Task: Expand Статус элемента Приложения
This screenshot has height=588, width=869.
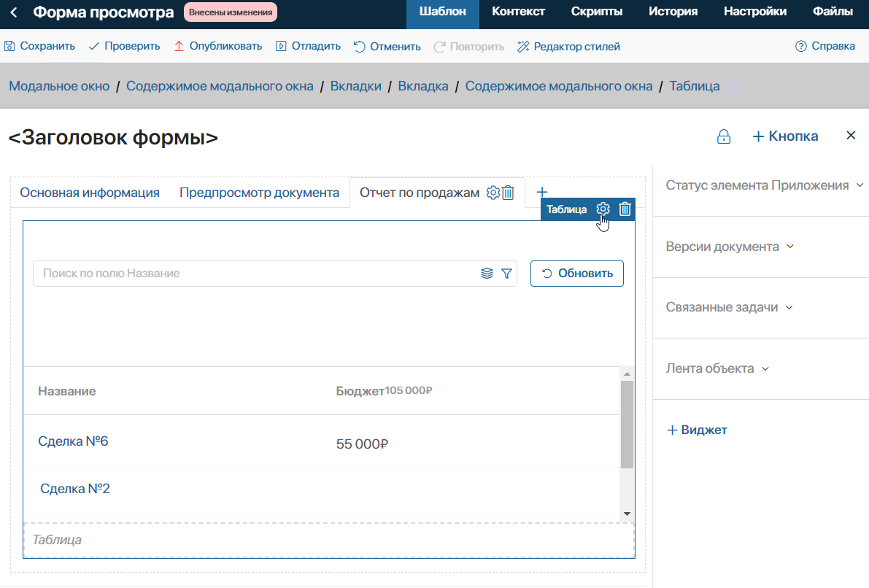Action: point(764,185)
